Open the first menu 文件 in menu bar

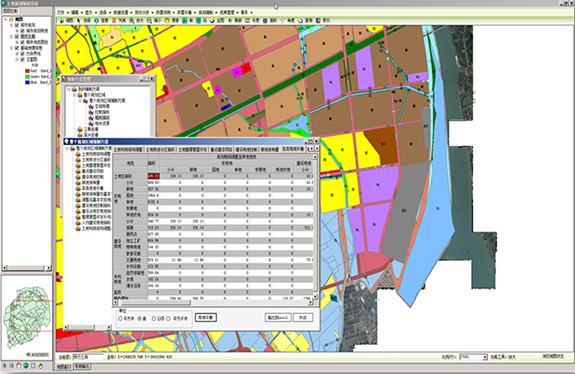[x=61, y=12]
